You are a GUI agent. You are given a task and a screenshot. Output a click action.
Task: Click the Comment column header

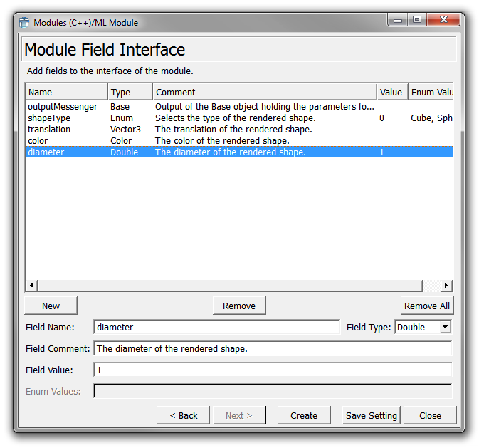pyautogui.click(x=263, y=92)
